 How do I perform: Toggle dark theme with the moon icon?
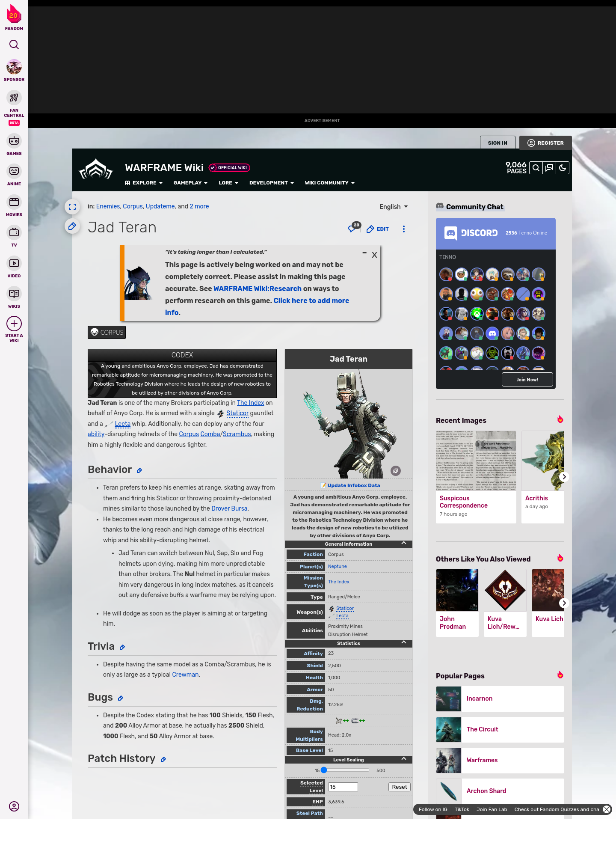563,168
